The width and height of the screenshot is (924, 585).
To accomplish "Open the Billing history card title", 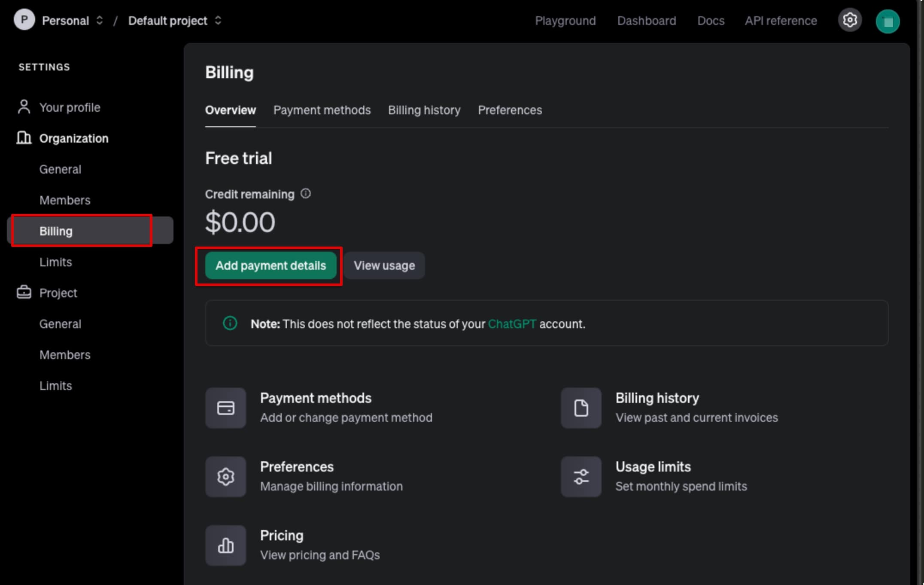I will (657, 398).
